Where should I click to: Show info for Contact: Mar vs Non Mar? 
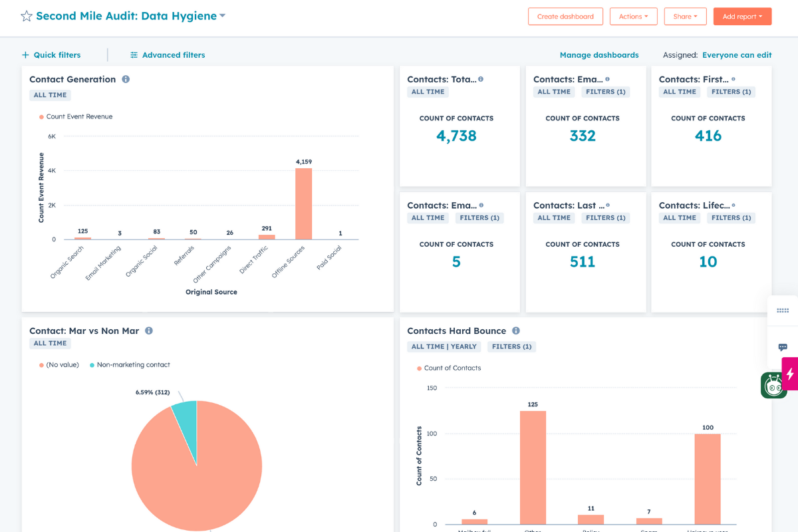(149, 331)
